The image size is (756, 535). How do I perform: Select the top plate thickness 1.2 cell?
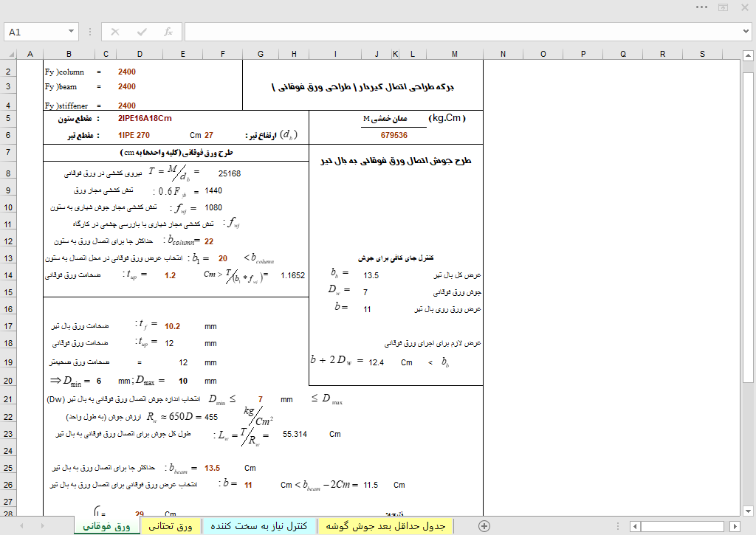[x=171, y=275]
